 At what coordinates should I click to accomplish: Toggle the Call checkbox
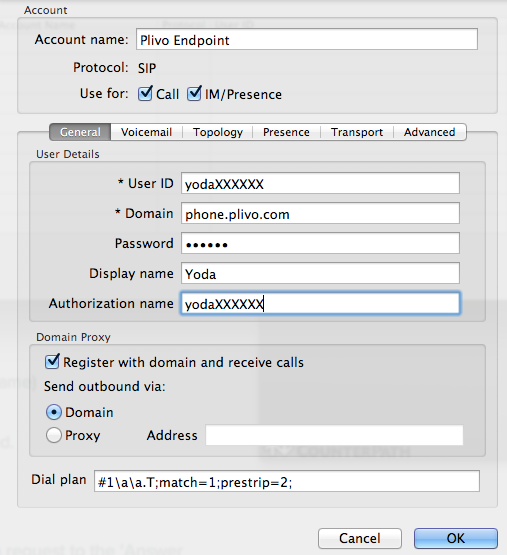145,94
